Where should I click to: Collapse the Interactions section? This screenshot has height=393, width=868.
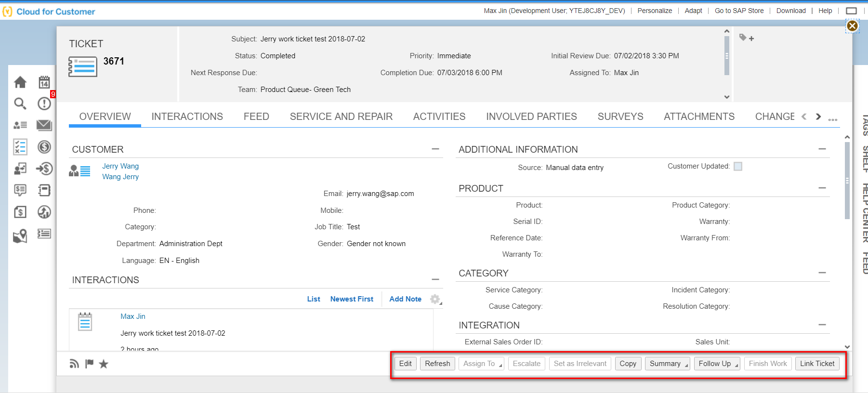click(435, 279)
